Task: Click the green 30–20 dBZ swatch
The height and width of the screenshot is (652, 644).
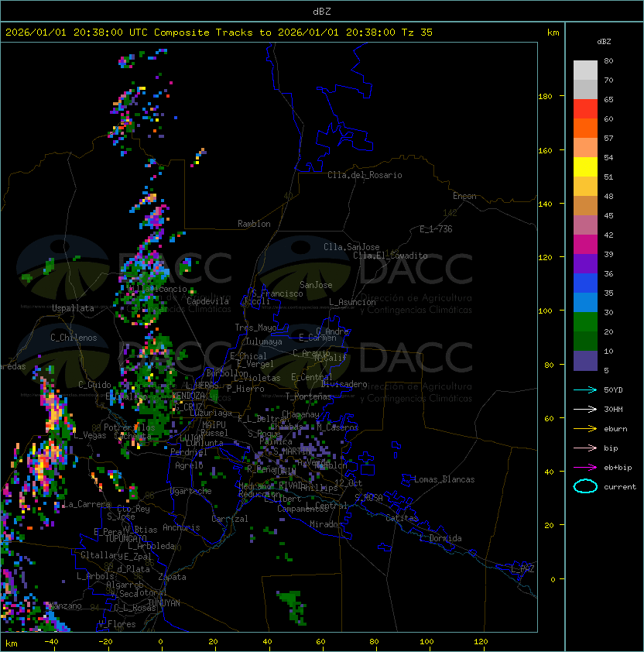Action: click(x=585, y=322)
